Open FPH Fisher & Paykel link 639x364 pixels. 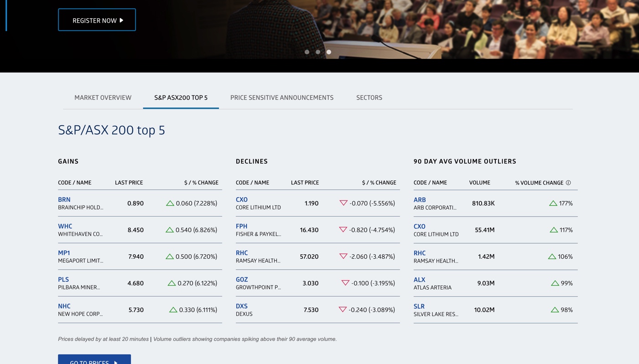point(242,226)
